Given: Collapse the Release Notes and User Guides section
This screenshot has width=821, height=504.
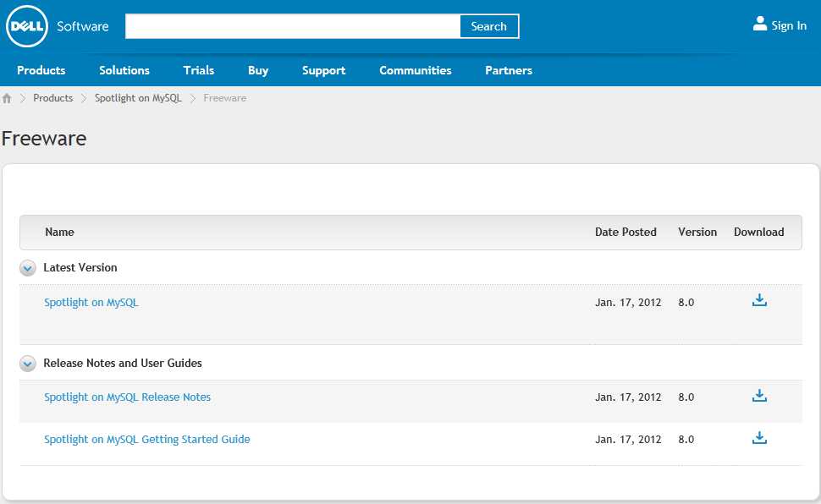Looking at the screenshot, I should (28, 364).
